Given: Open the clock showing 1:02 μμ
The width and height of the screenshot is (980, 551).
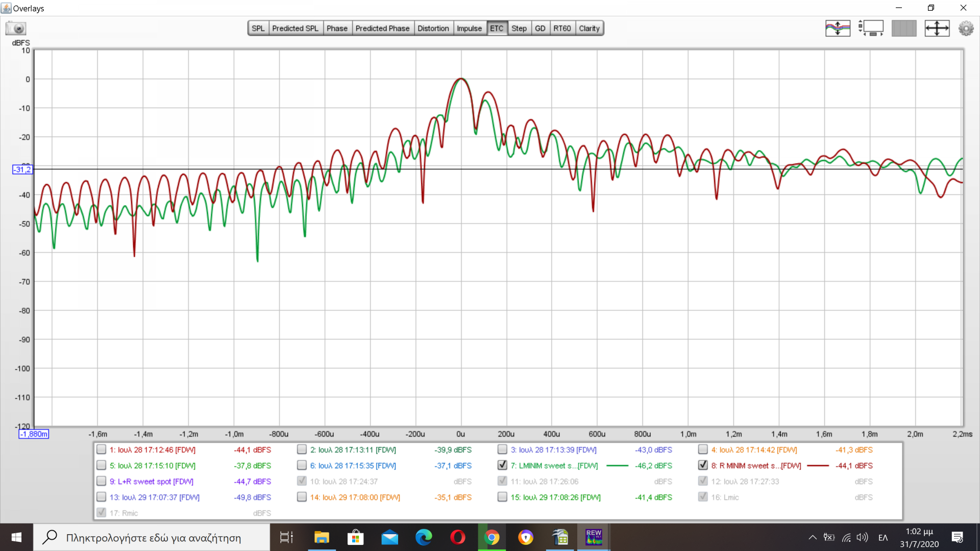Looking at the screenshot, I should coord(919,538).
